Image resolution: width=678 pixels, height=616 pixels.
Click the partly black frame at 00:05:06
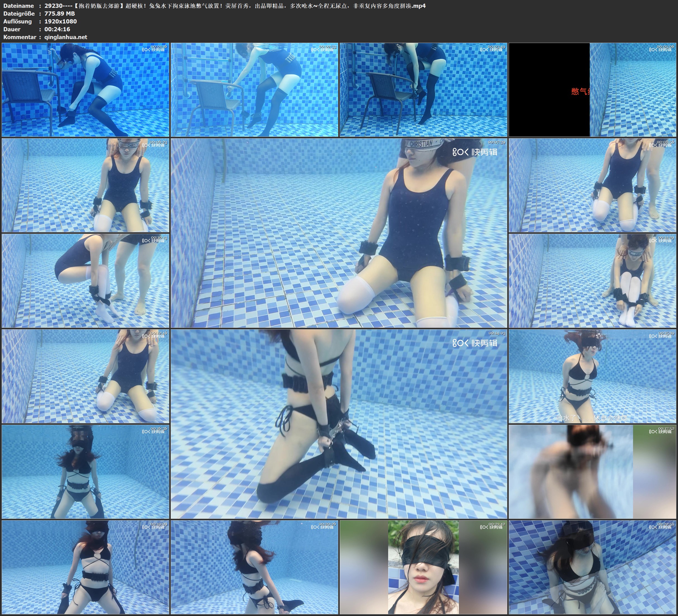(593, 89)
